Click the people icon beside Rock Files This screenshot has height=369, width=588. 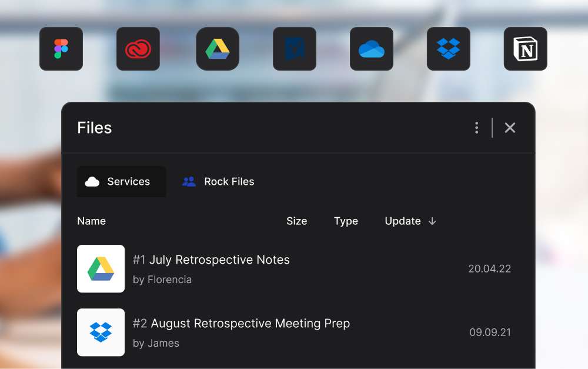[189, 182]
